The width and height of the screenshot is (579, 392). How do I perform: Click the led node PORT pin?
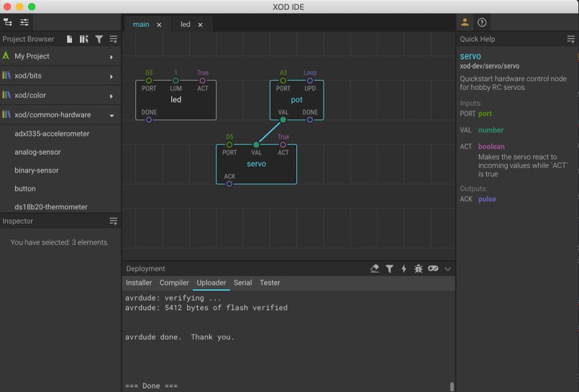[149, 81]
